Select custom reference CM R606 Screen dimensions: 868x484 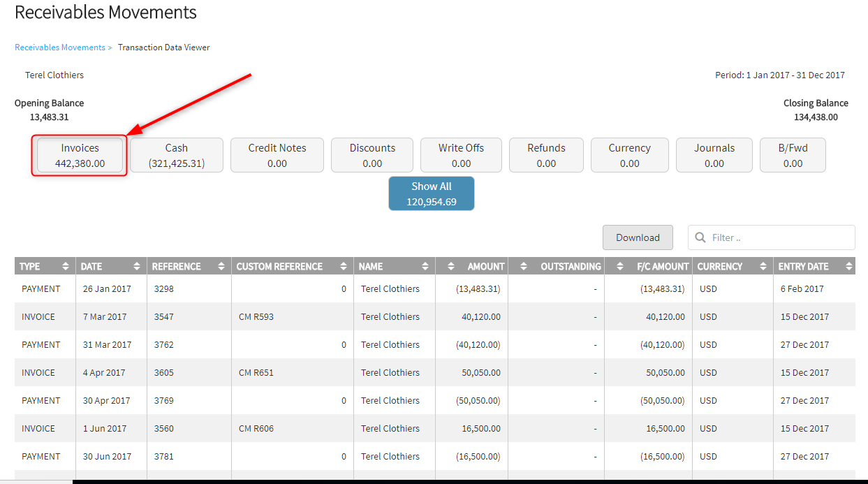coord(256,428)
